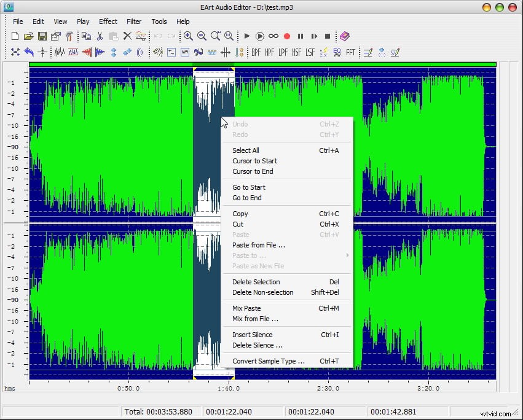Click 'Mix Paste' in the context menu
Viewport: 523px width, 420px height.
tap(247, 308)
